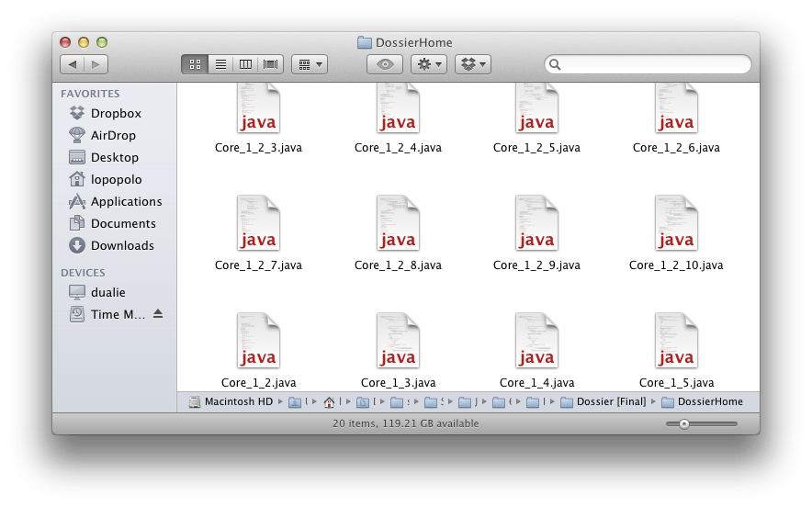Switch to Cover Flow view

coord(271,64)
